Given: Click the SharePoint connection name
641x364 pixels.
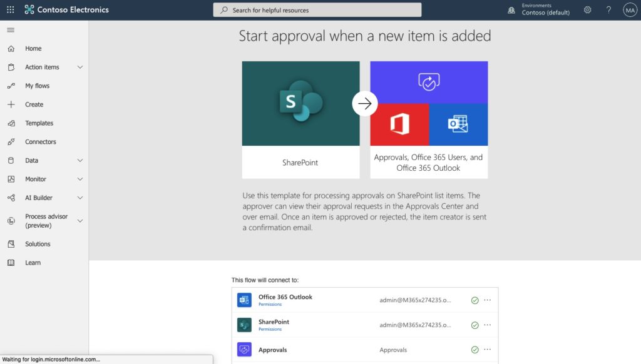Looking at the screenshot, I should coord(274,322).
